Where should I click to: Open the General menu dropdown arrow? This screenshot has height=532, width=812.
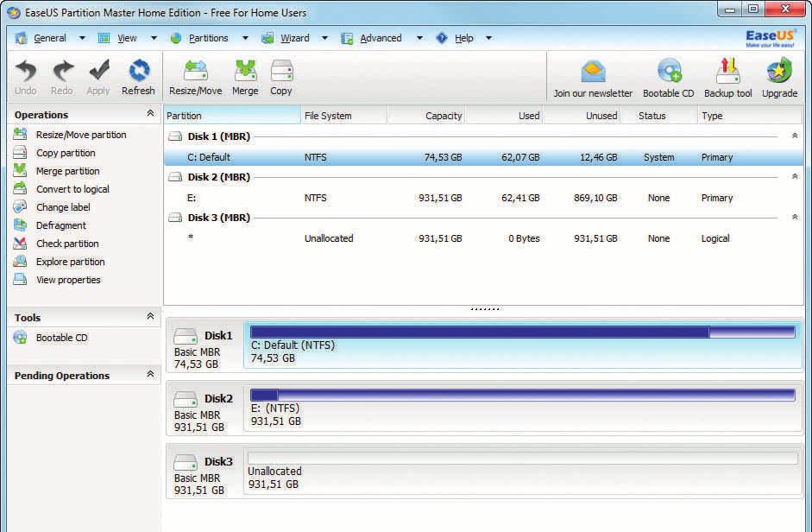pyautogui.click(x=82, y=38)
